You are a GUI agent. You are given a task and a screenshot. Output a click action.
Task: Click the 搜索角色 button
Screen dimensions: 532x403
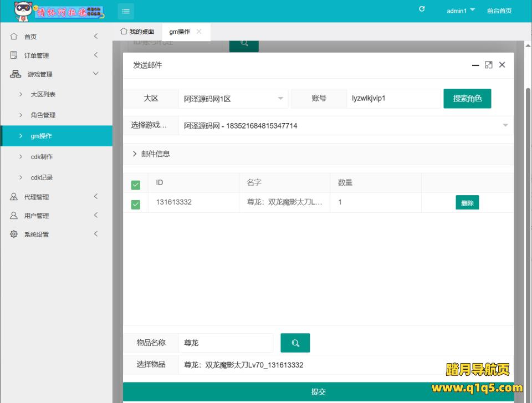pyautogui.click(x=467, y=99)
